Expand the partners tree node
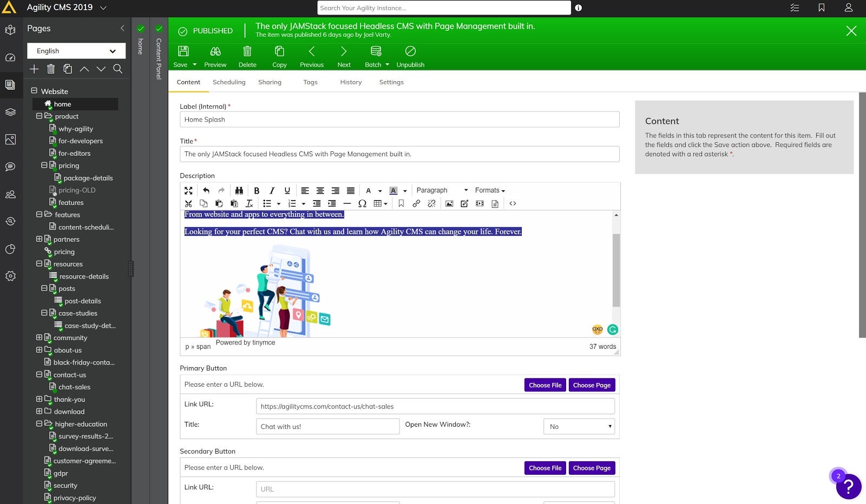Image resolution: width=866 pixels, height=504 pixels. tap(39, 239)
